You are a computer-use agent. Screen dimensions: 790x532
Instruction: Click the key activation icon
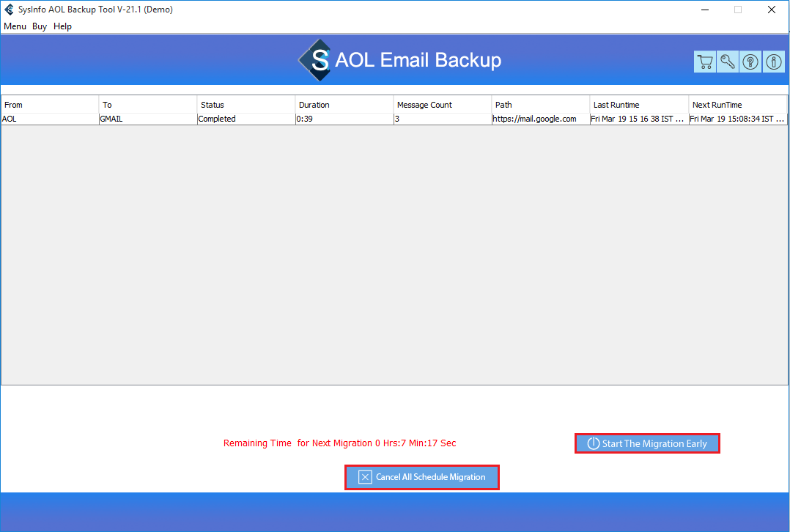[728, 62]
